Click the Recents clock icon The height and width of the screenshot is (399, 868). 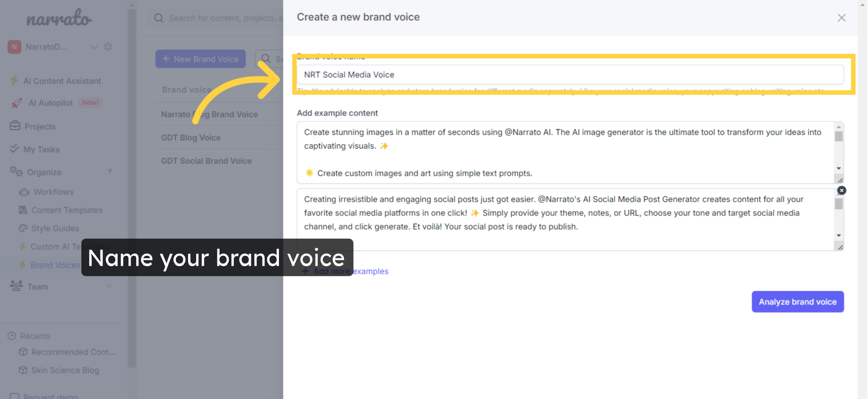tap(12, 336)
